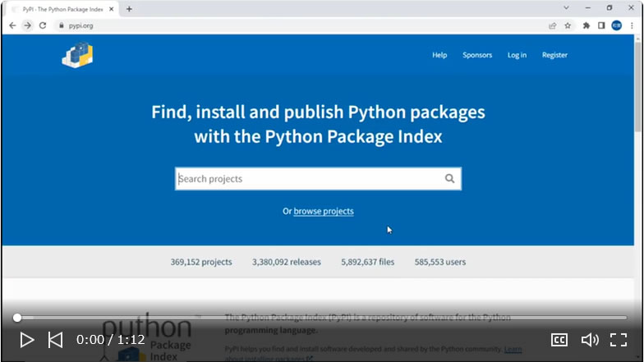Close the PyPI browser tab

[x=112, y=9]
